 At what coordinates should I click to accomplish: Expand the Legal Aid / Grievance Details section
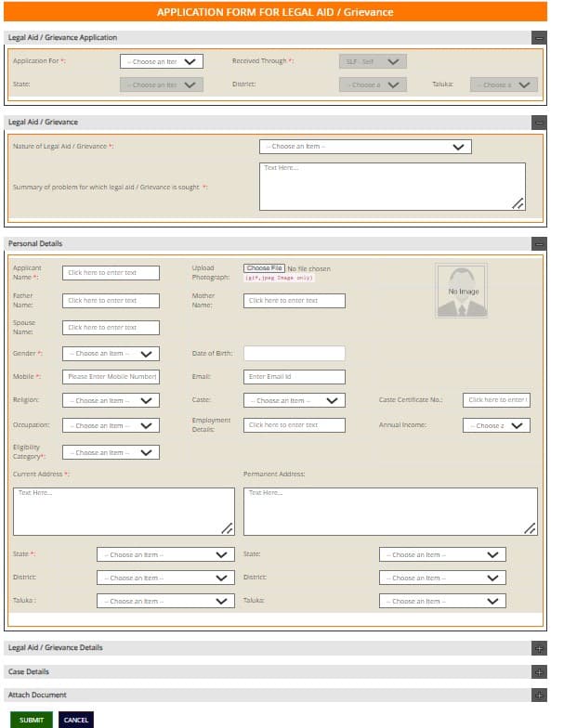click(x=539, y=648)
